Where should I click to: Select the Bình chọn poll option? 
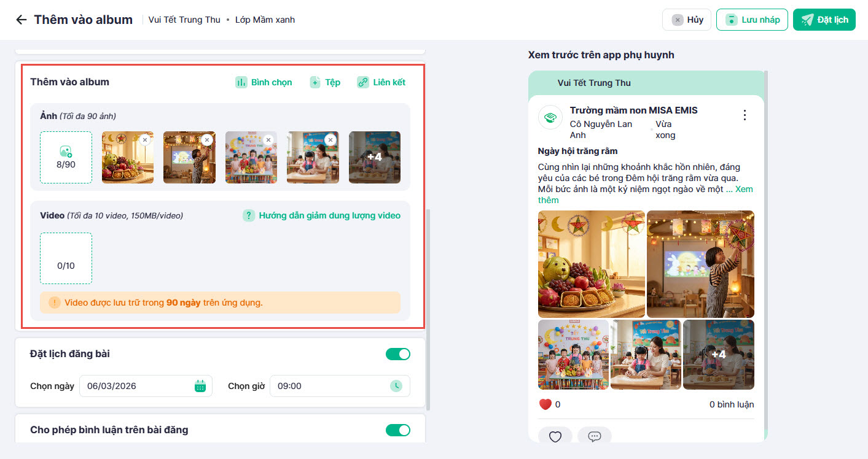(264, 82)
